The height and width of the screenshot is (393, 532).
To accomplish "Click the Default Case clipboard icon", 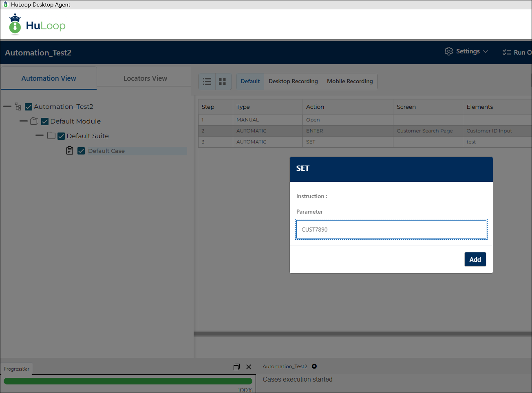I will tap(70, 150).
